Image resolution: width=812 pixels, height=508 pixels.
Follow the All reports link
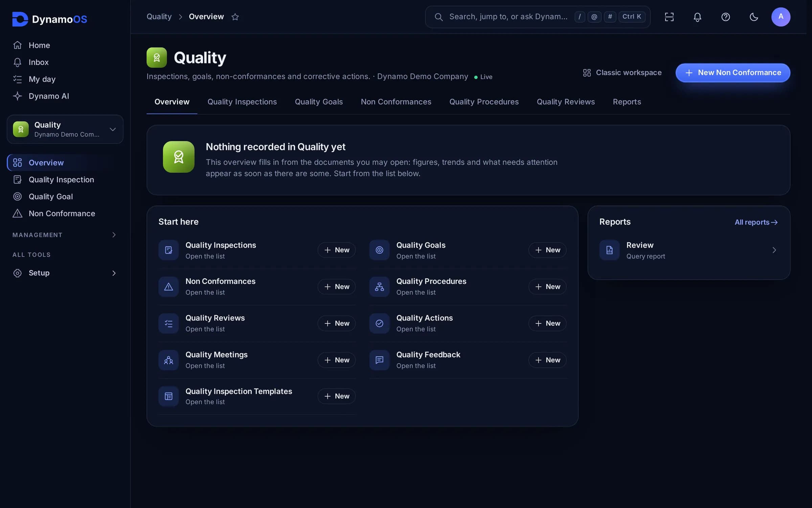[756, 222]
